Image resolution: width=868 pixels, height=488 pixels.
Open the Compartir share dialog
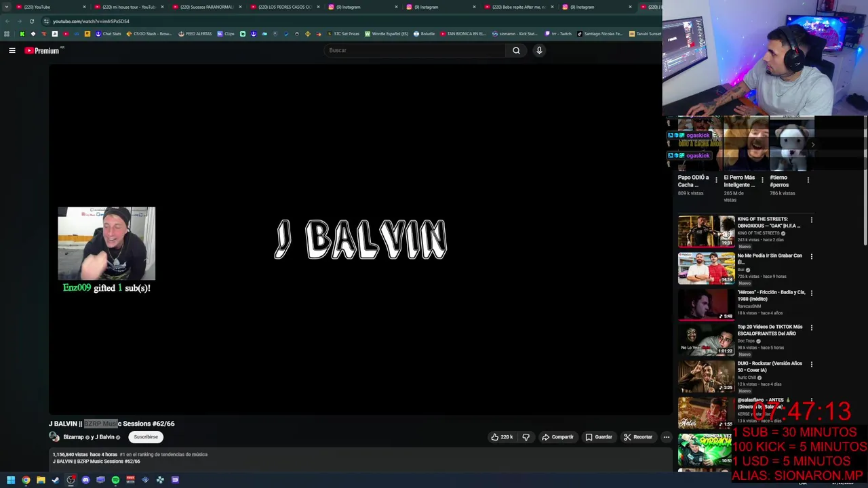click(557, 437)
